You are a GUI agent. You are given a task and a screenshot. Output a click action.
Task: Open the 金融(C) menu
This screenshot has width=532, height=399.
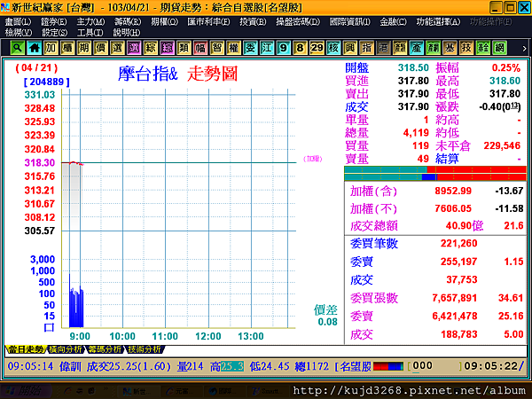[x=393, y=21]
